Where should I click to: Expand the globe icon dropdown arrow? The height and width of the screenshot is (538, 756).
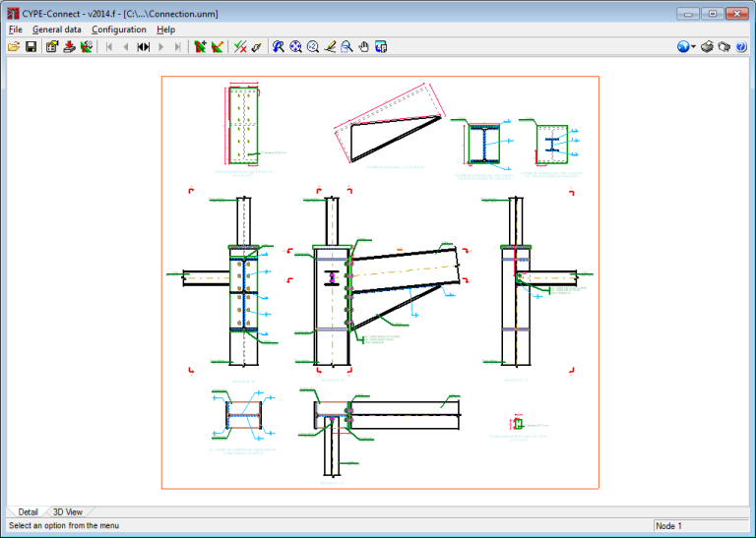(x=693, y=47)
